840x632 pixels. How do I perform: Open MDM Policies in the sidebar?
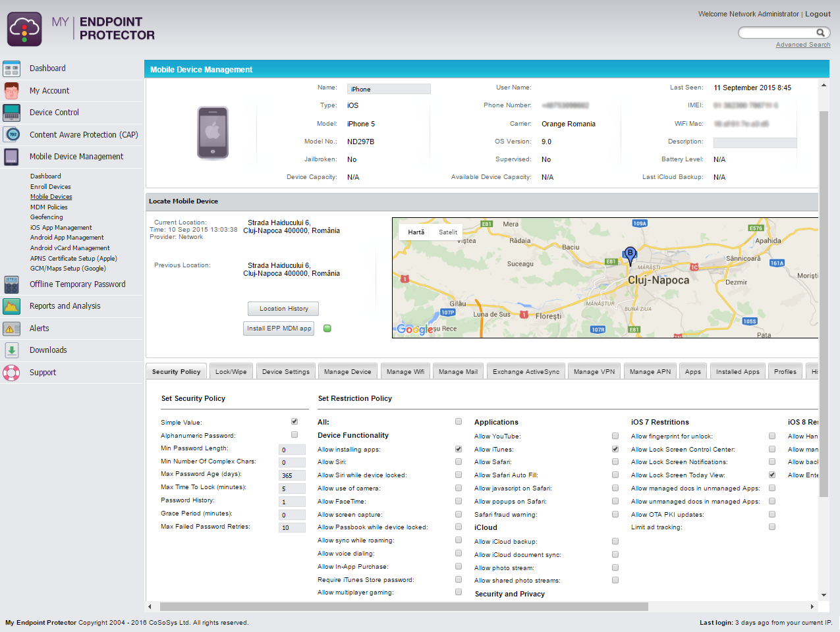(49, 207)
